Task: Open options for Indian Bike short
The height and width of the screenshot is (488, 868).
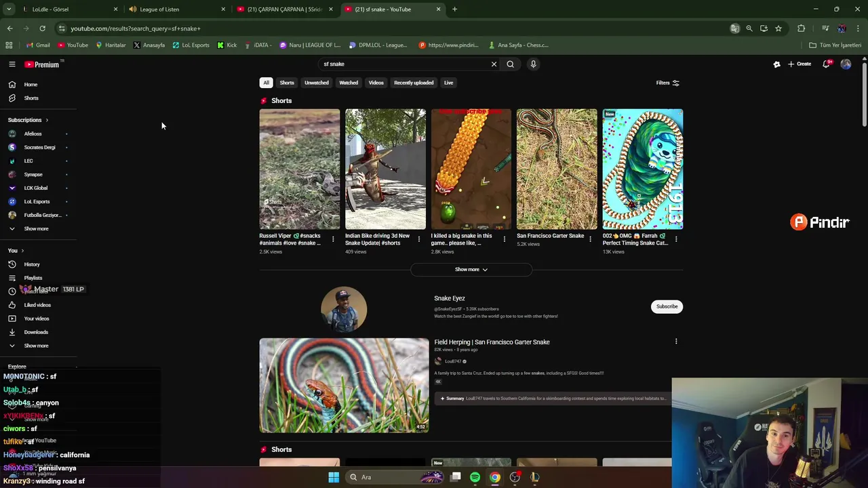Action: (418, 239)
